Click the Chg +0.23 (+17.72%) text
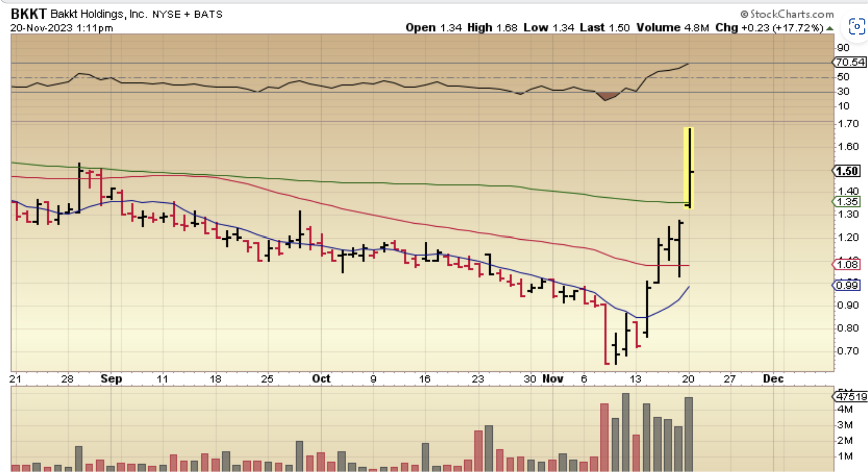This screenshot has width=868, height=472. [769, 28]
